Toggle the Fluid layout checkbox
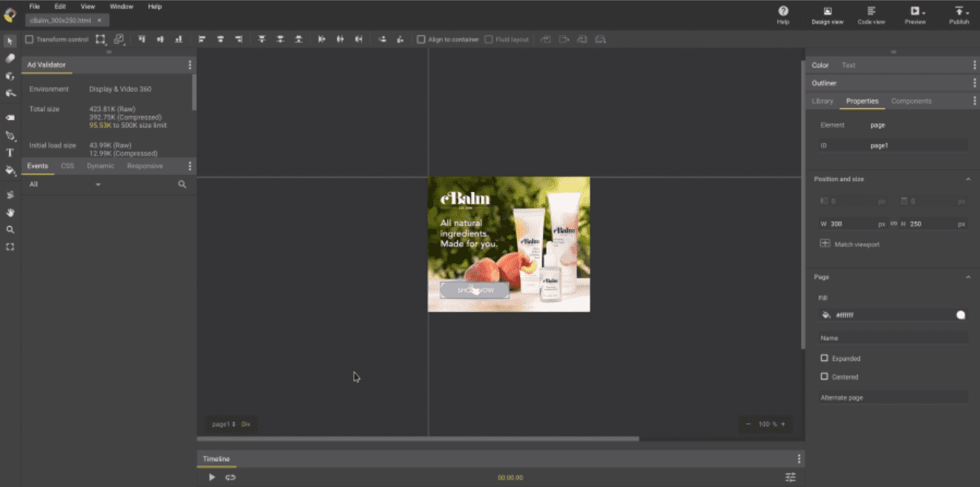 click(489, 39)
